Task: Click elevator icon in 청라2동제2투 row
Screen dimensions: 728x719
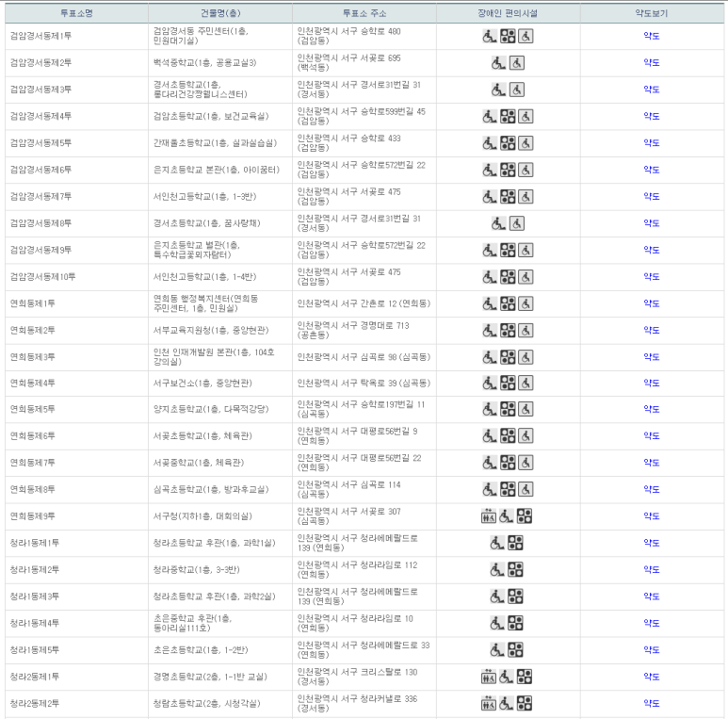Action: pos(489,703)
